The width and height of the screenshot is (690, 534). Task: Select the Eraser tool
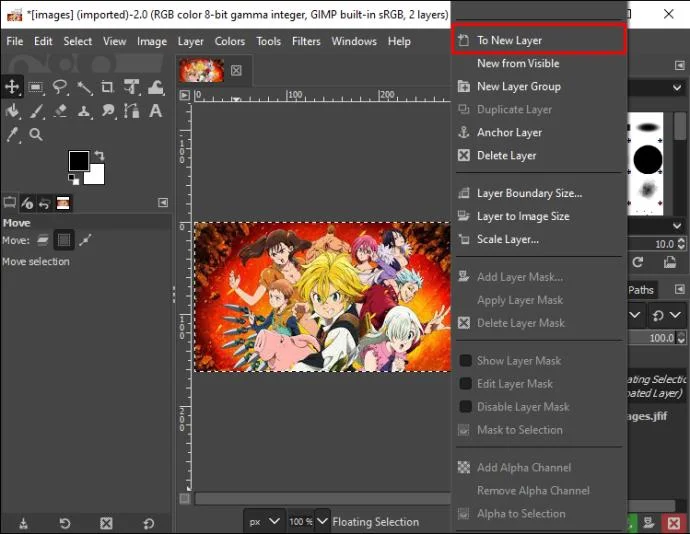(x=60, y=110)
